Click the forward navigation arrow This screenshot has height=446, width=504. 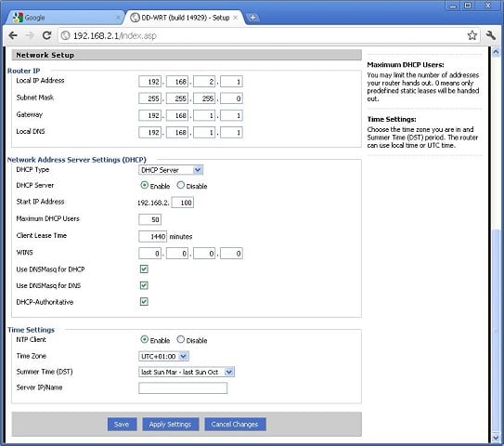tap(30, 35)
